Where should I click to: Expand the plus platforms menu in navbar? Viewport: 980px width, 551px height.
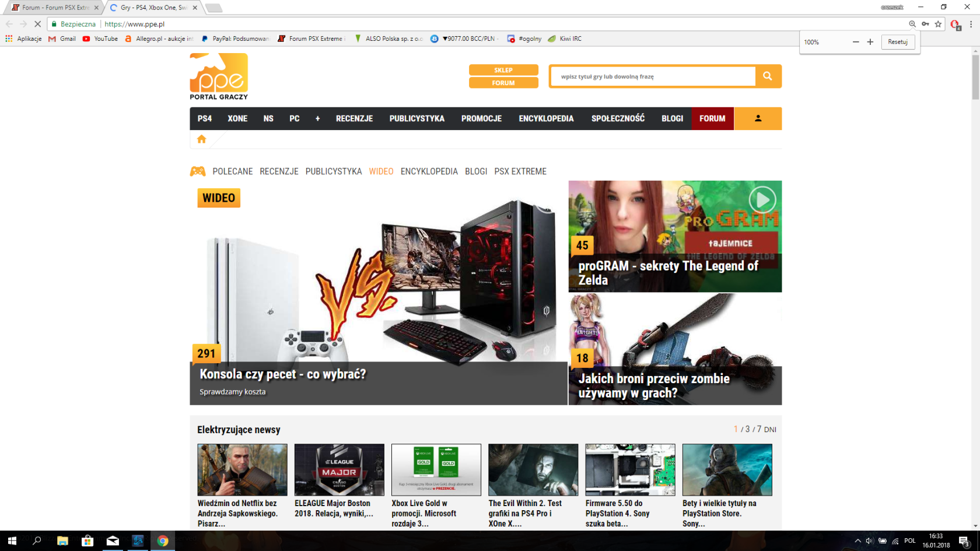point(317,118)
